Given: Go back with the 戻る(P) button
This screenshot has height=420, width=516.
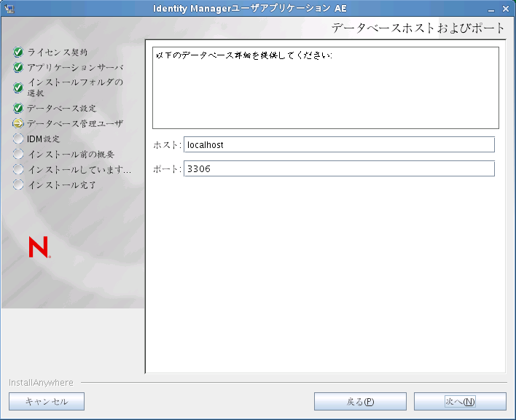Looking at the screenshot, I should [360, 401].
